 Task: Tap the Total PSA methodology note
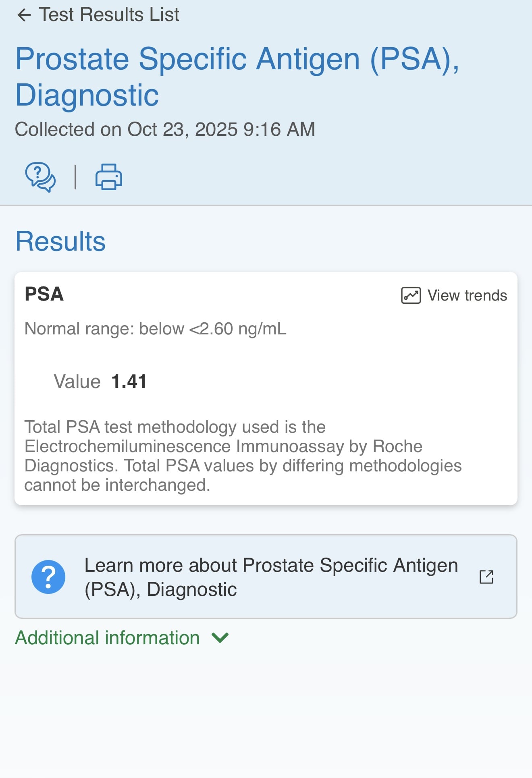(x=243, y=456)
